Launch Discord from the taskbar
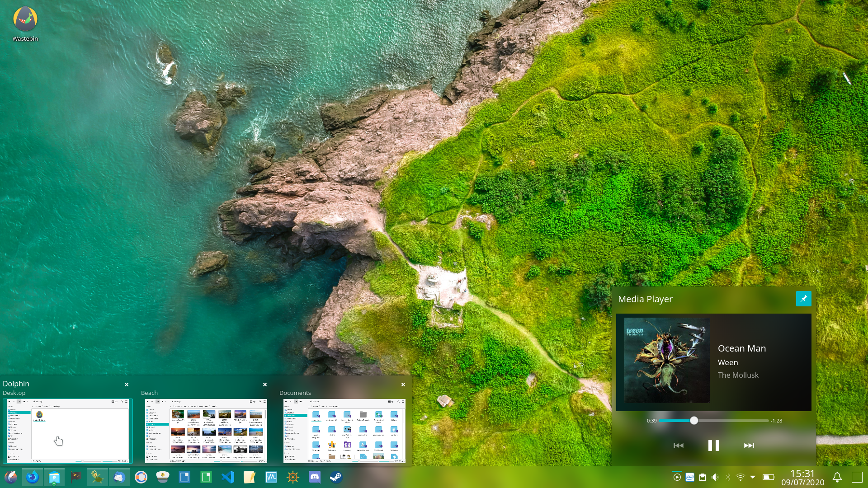868x488 pixels. (x=315, y=477)
